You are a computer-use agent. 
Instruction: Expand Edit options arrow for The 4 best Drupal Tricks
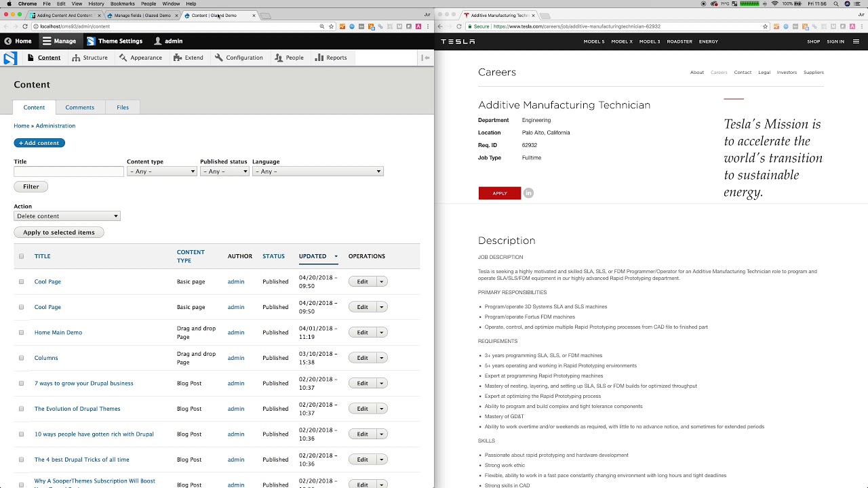point(382,460)
